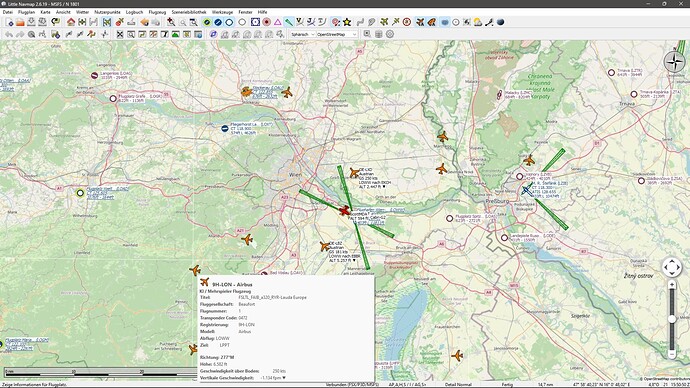Image resolution: width=690 pixels, height=388 pixels.
Task: Click '14,7 nm' distance in status bar
Action: coord(545,384)
